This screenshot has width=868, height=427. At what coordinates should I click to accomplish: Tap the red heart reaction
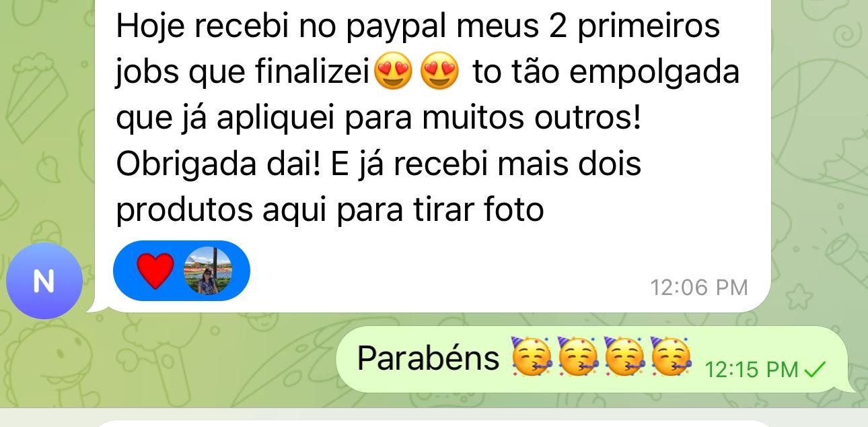pos(155,271)
